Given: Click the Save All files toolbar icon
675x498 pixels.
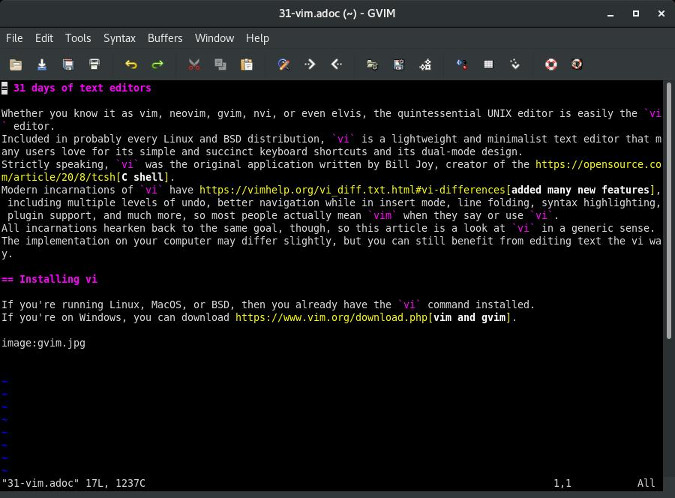Looking at the screenshot, I should (68, 65).
